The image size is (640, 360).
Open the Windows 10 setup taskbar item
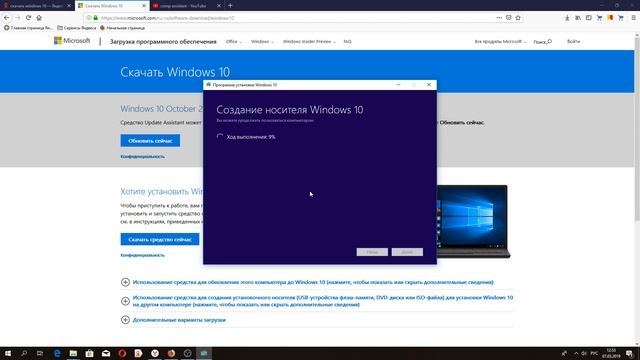coord(204,353)
